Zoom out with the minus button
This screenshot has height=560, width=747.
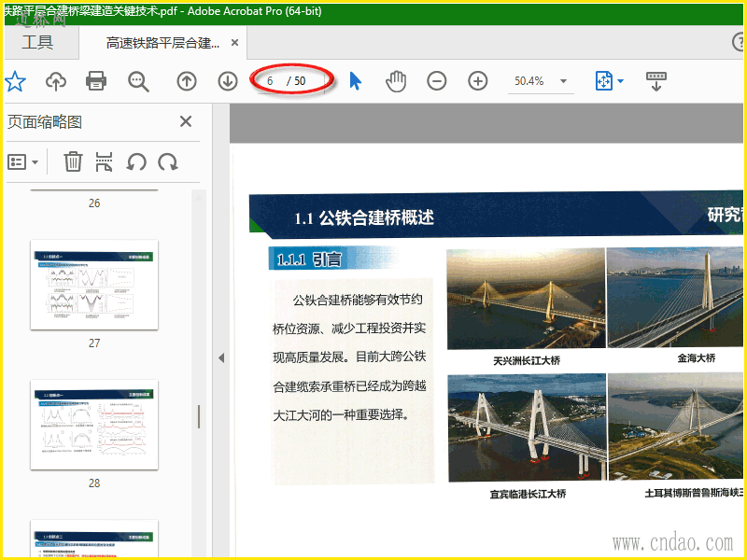click(x=436, y=81)
